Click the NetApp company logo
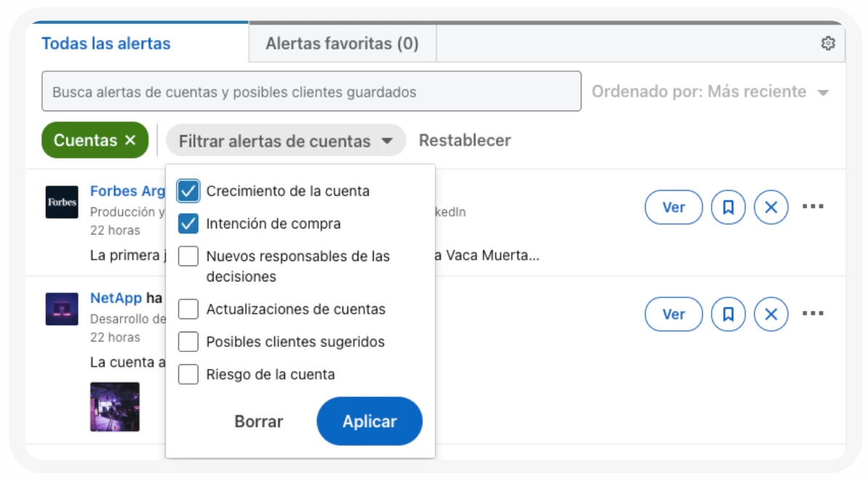This screenshot has width=868, height=480. 62,309
